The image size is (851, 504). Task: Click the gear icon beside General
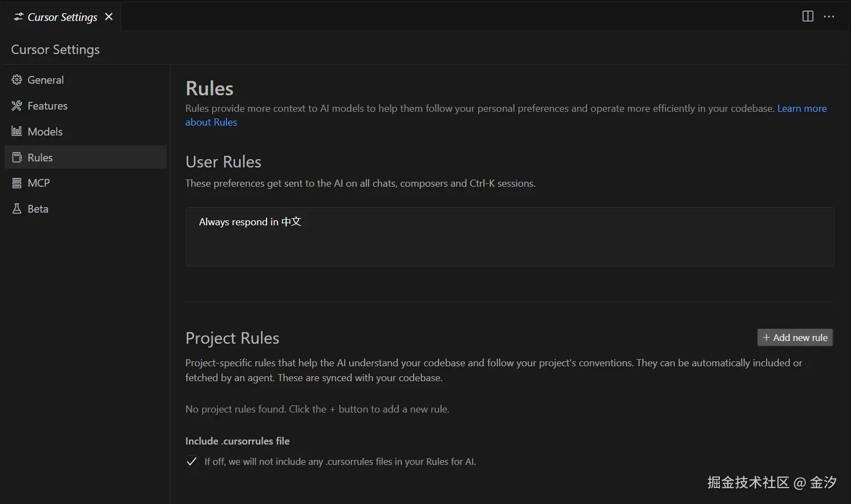pyautogui.click(x=17, y=80)
